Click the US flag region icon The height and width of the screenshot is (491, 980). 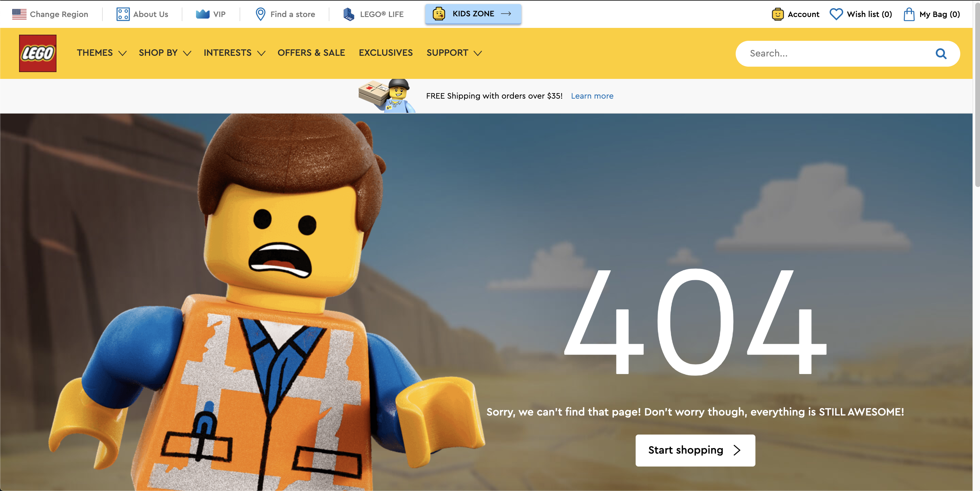tap(19, 14)
